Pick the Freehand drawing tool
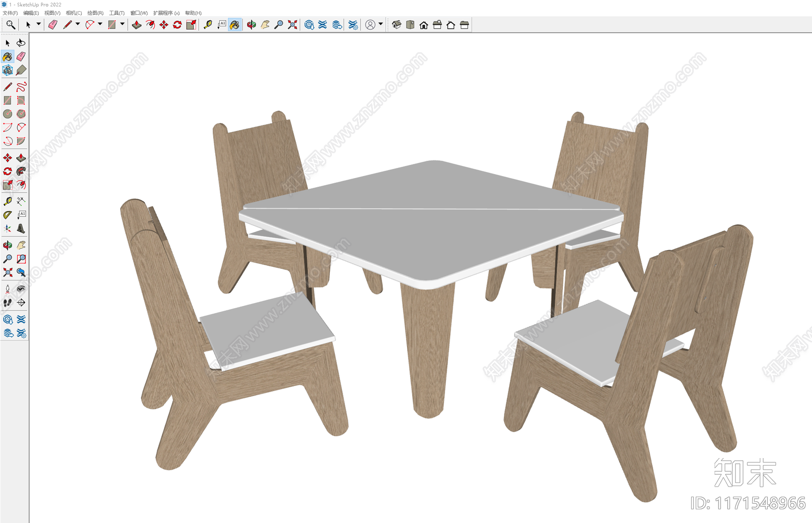This screenshot has width=812, height=523. (21, 87)
